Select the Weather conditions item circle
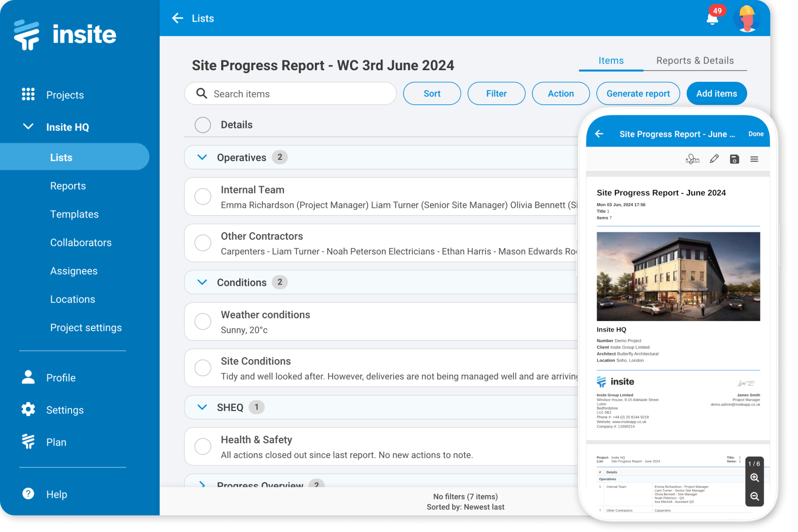Image resolution: width=798 pixels, height=532 pixels. click(x=203, y=321)
